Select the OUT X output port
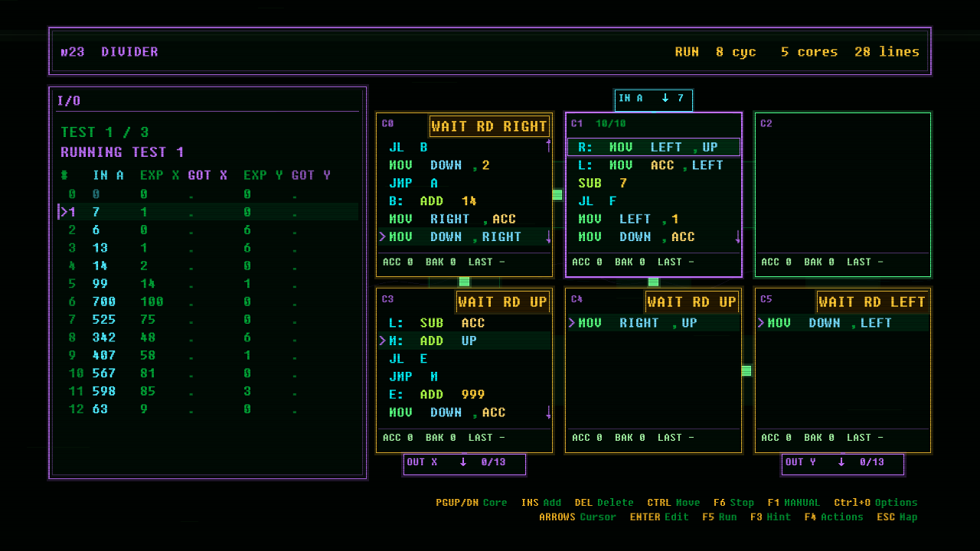The height and width of the screenshot is (551, 980). click(x=465, y=464)
